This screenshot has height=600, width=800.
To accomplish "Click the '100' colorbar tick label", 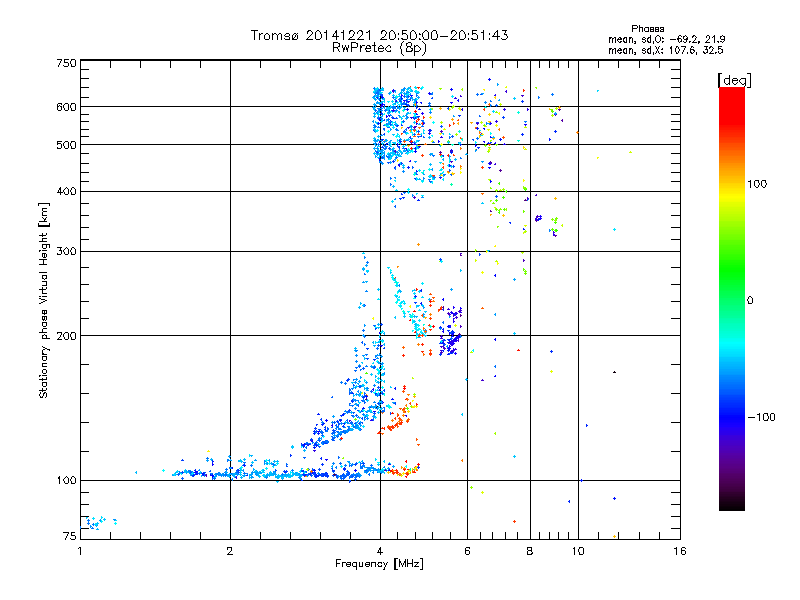I will (x=757, y=184).
